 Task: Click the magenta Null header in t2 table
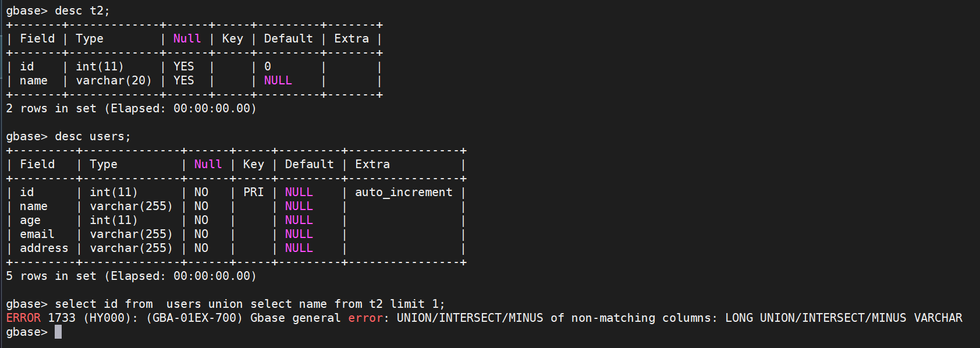187,39
